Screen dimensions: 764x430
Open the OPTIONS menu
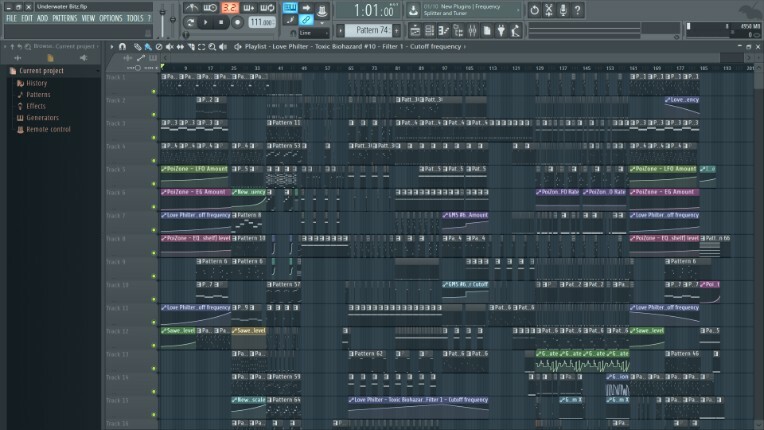[111, 19]
